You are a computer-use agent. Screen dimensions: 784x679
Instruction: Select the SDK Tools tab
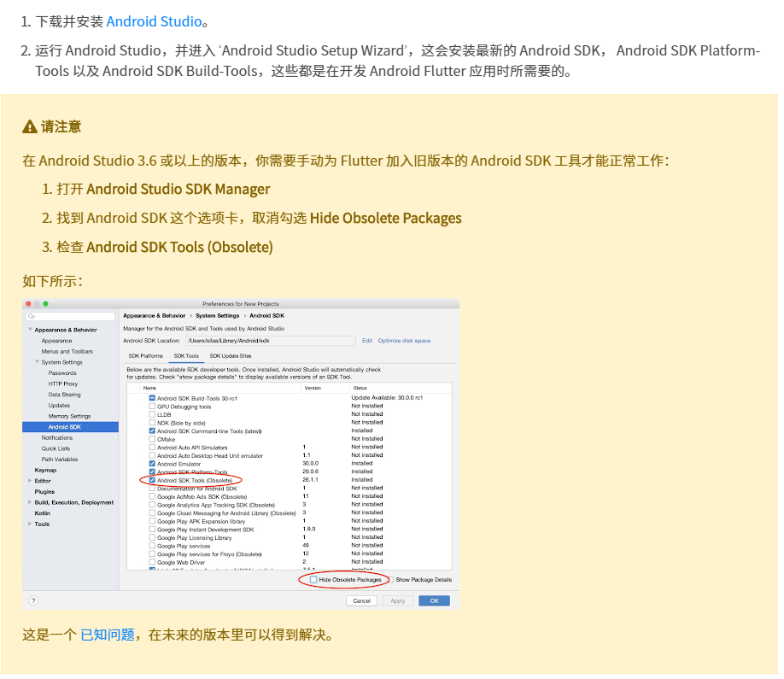(x=186, y=356)
